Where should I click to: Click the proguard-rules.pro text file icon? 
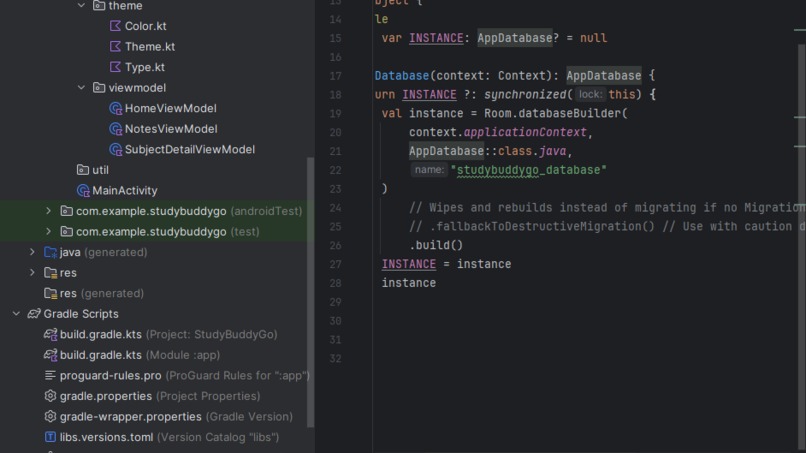tap(50, 375)
